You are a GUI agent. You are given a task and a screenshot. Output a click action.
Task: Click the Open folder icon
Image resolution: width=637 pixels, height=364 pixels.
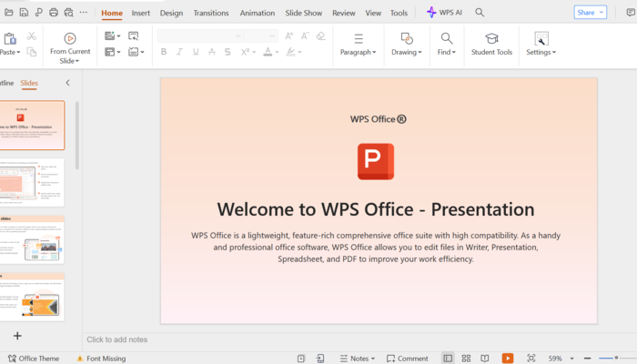[x=8, y=13]
